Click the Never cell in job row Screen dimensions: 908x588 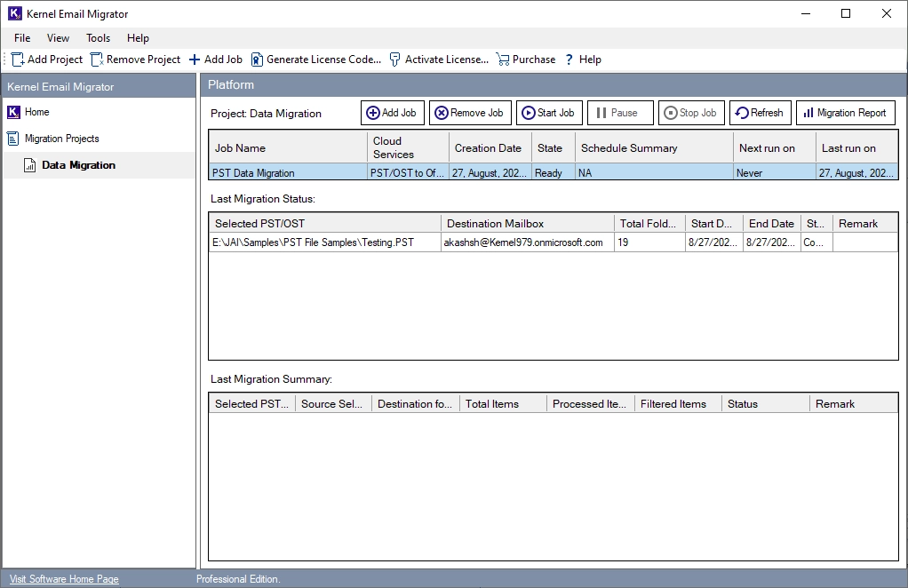pos(774,172)
